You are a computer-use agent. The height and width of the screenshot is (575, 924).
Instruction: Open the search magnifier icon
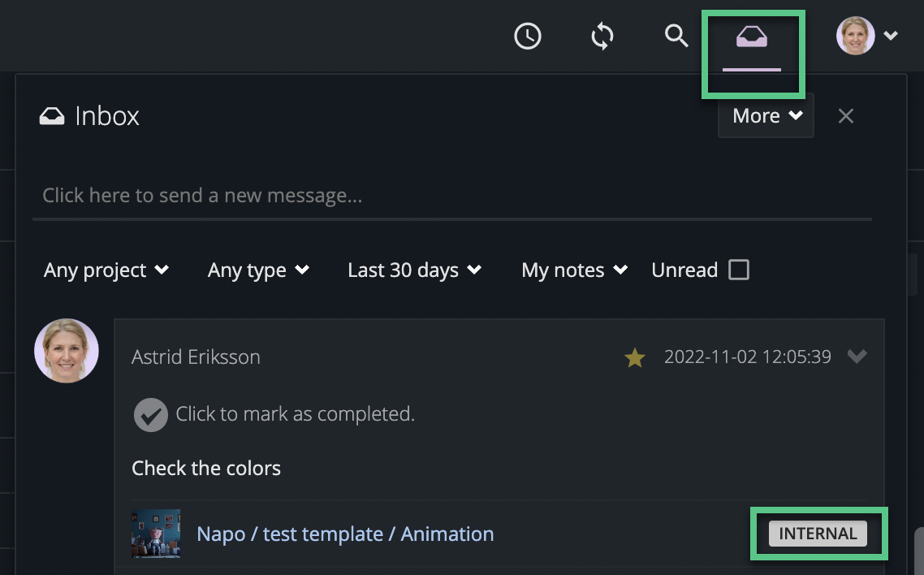pos(676,36)
